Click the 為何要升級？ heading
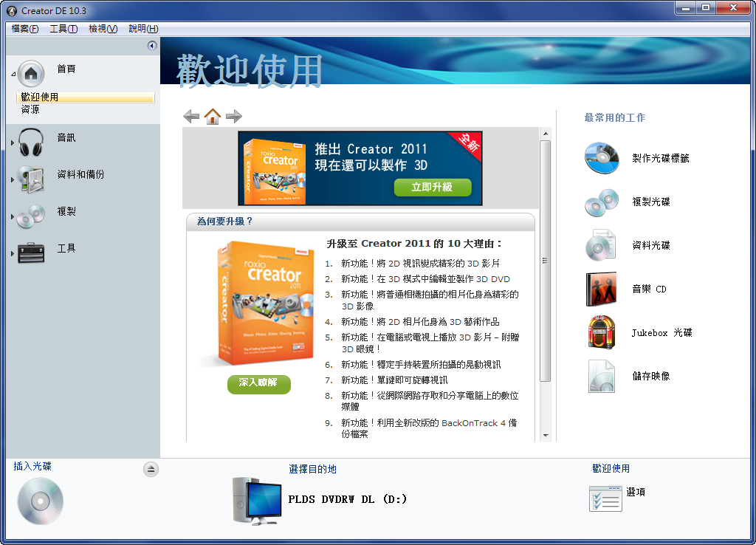 coord(224,222)
